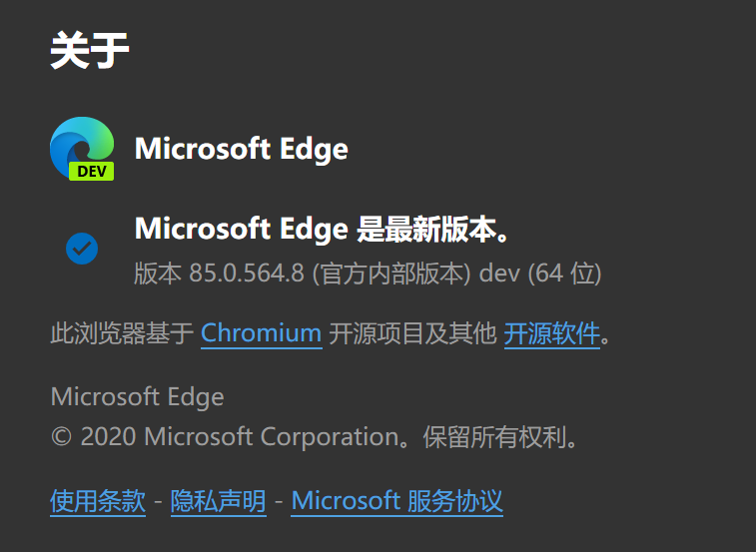Open the Microsoft 服务协议 link

click(396, 500)
